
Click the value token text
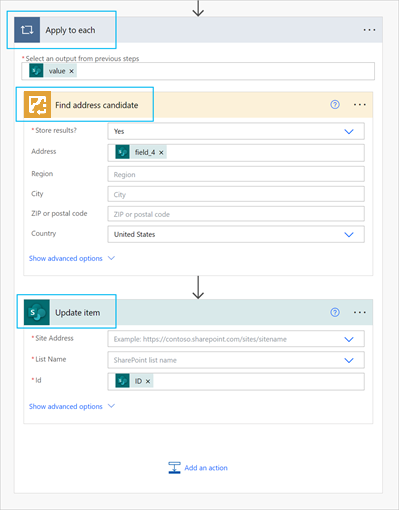click(x=57, y=71)
